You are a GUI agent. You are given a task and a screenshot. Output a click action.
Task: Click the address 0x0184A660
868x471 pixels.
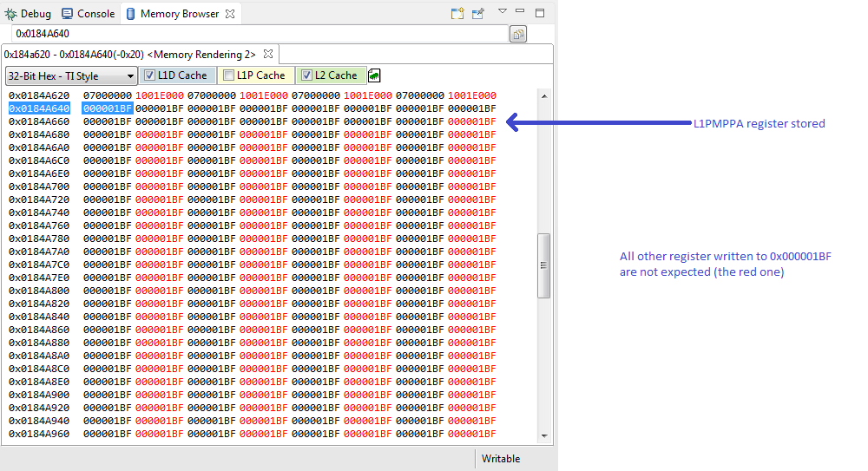click(39, 121)
